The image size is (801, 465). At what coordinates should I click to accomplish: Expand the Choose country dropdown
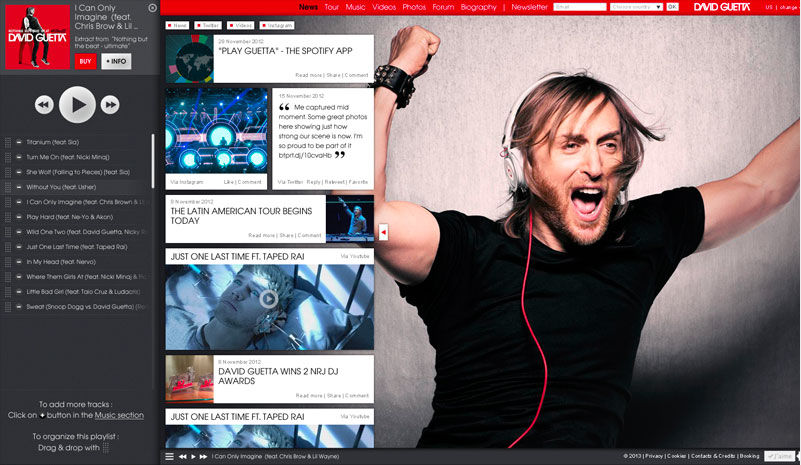pos(637,7)
